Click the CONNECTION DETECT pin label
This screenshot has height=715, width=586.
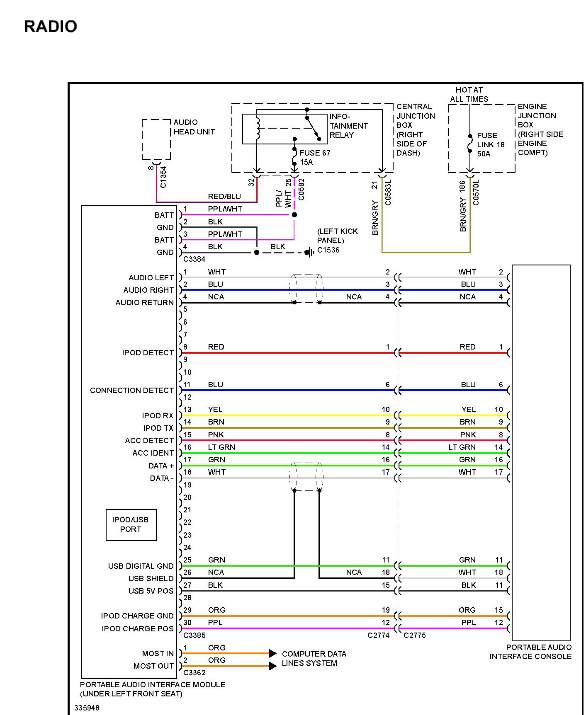coord(132,390)
